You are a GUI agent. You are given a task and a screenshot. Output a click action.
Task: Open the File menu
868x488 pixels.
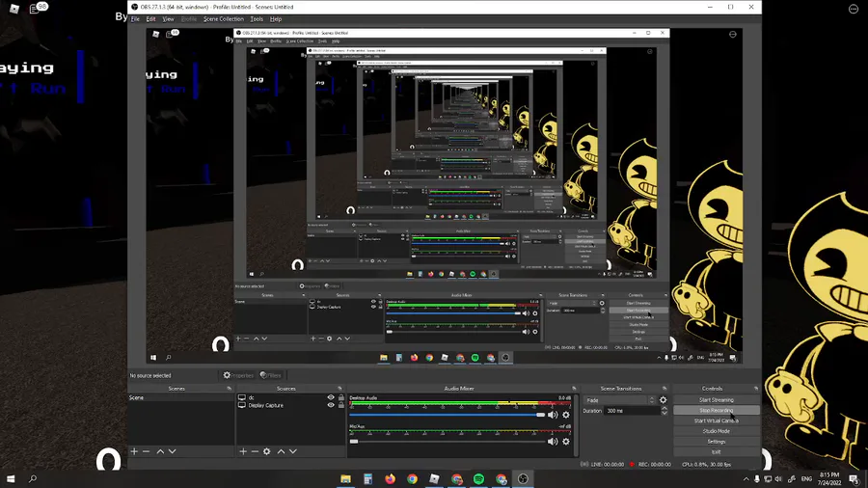(x=135, y=19)
